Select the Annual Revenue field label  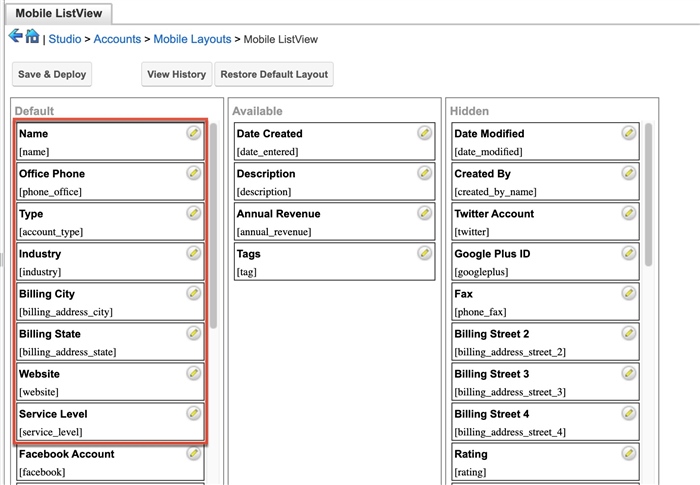tap(279, 214)
